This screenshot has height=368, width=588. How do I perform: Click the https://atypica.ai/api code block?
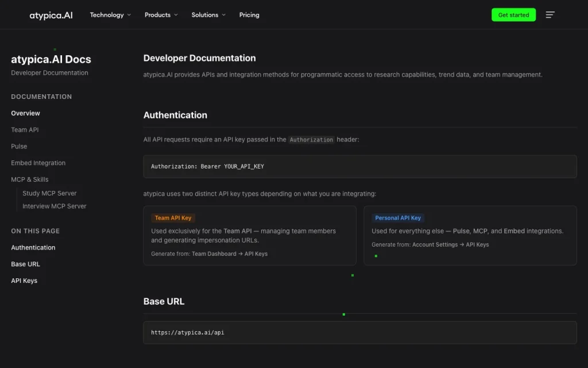point(359,332)
